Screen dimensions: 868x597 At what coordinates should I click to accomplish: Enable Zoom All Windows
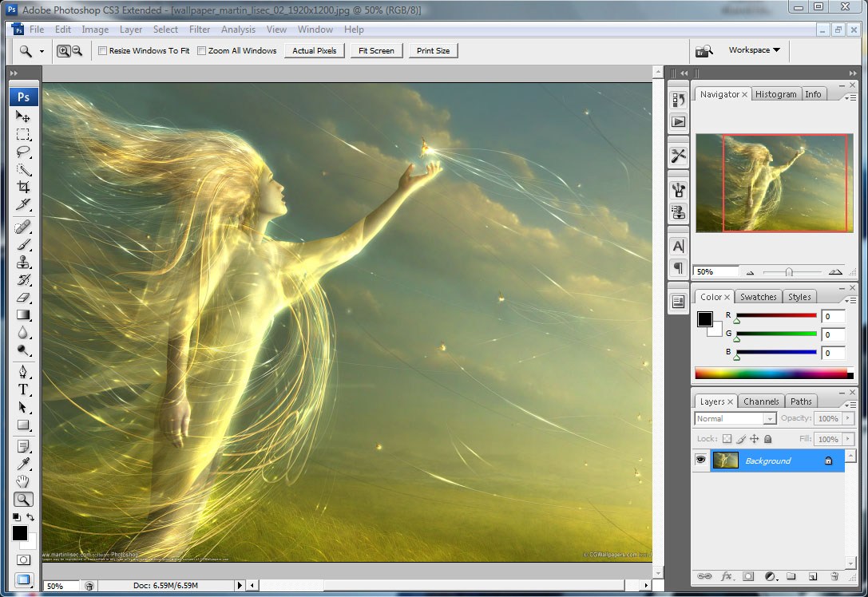click(x=202, y=50)
